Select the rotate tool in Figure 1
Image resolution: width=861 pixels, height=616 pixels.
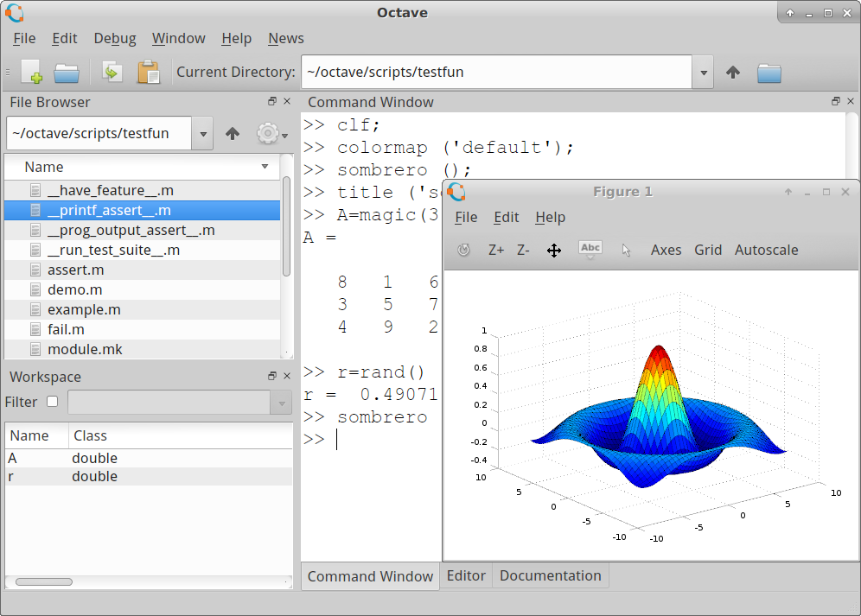(463, 250)
